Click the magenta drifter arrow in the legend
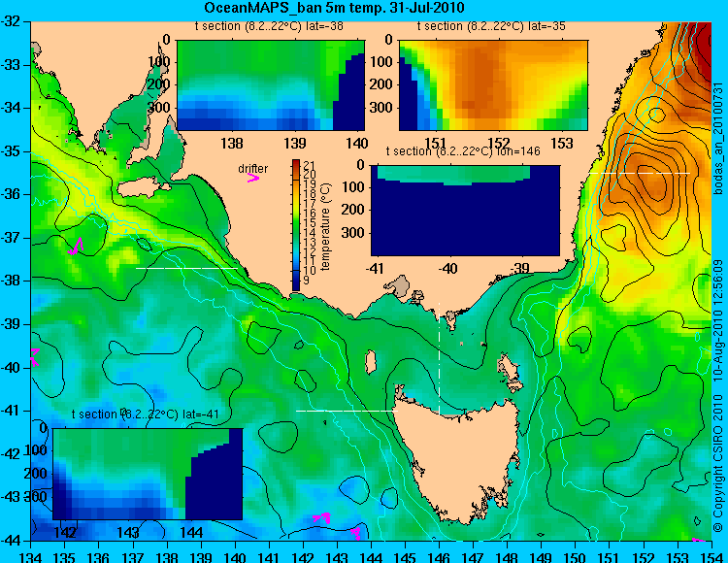 point(253,178)
